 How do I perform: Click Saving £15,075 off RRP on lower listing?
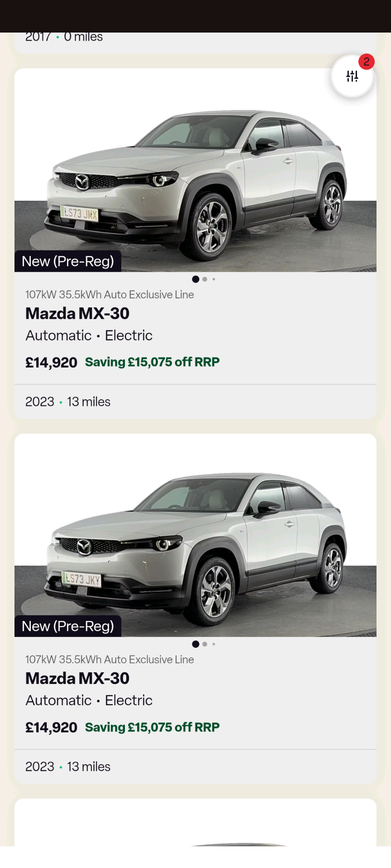click(x=152, y=727)
